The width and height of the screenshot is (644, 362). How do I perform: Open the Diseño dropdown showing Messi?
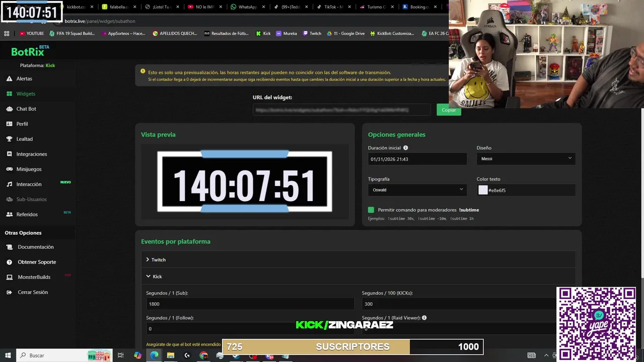pyautogui.click(x=526, y=158)
